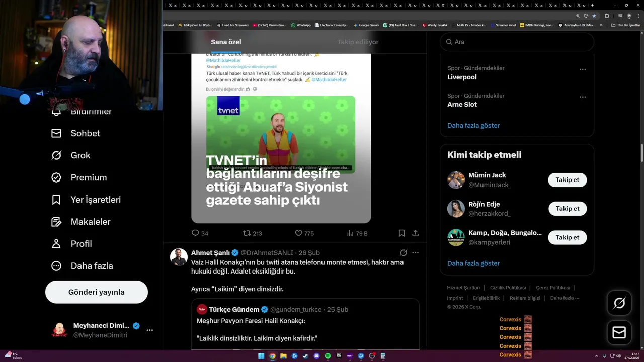Open Arne Slot trending topic

(462, 105)
